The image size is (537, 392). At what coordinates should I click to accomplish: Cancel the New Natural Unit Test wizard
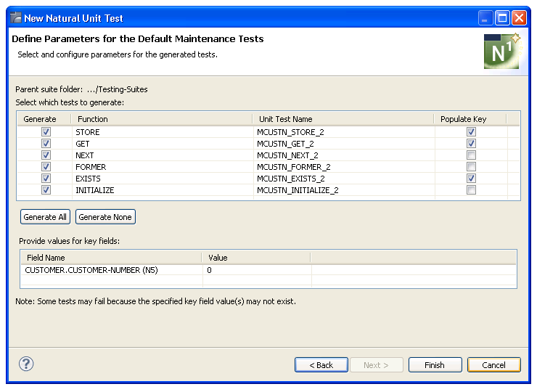click(x=494, y=365)
